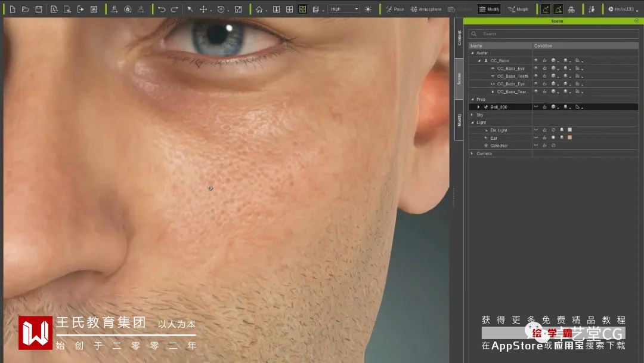Click the Morph button
This screenshot has height=363, width=644.
tap(518, 9)
